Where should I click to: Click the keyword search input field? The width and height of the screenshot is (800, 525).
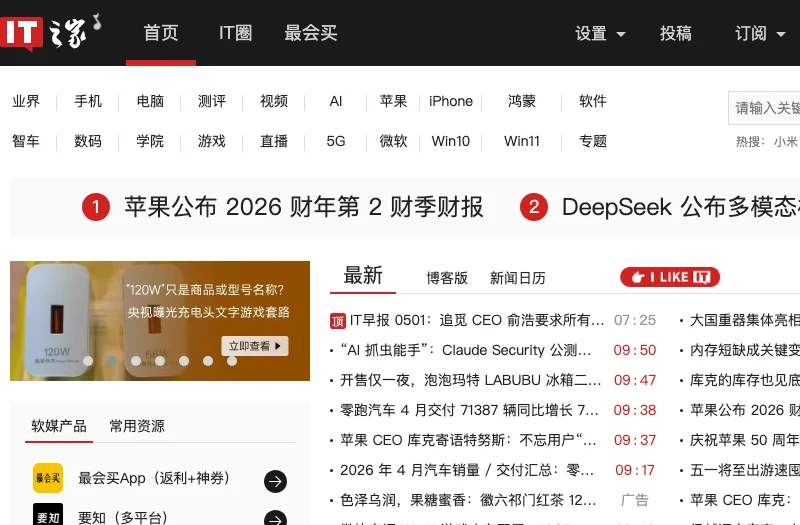[764, 108]
